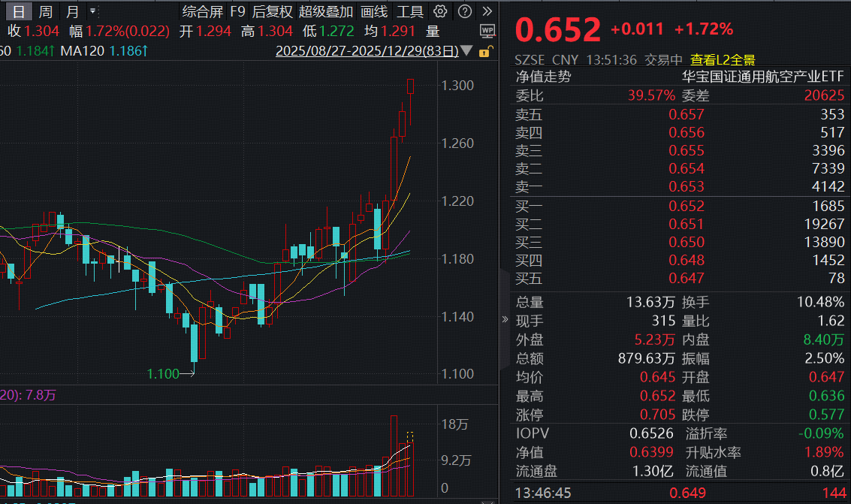Screen dimensions: 851x504
Task: Open the 工具 tools menu
Action: coord(412,12)
